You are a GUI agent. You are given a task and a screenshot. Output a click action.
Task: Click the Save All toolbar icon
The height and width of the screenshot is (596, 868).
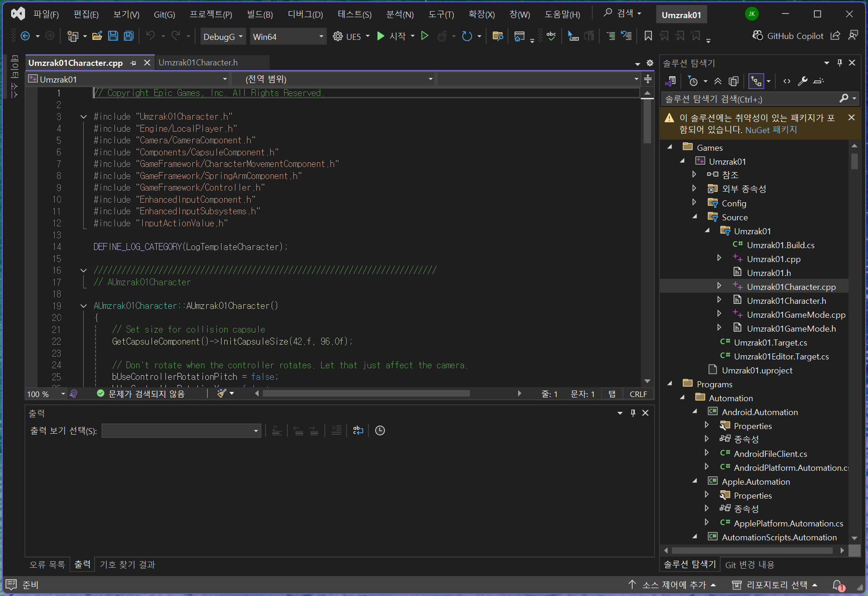pyautogui.click(x=129, y=36)
